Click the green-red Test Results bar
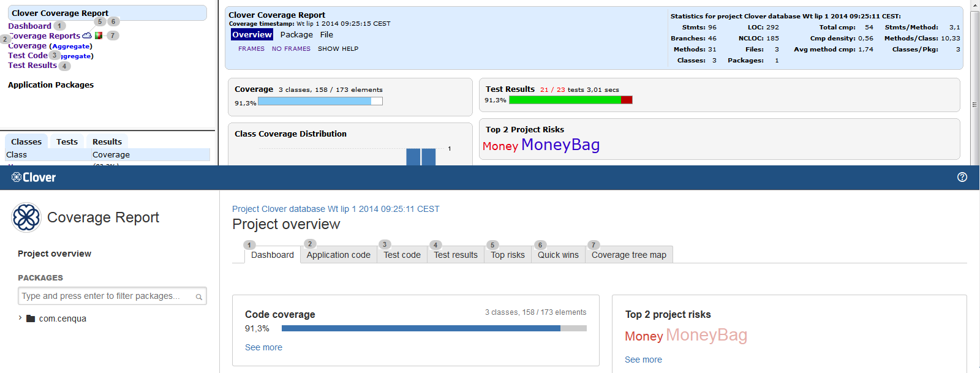This screenshot has height=373, width=980. (571, 100)
